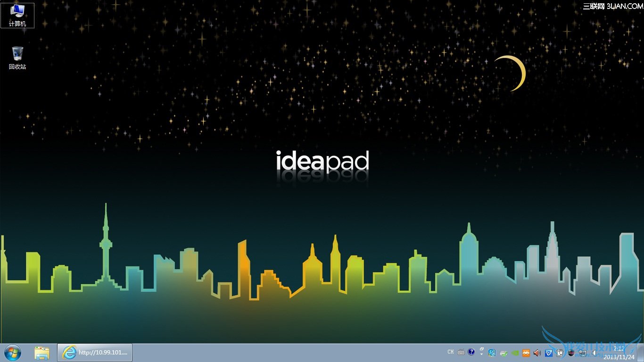The height and width of the screenshot is (362, 644).
Task: Click the Show desktop strip beside the clock
Action: 640,353
